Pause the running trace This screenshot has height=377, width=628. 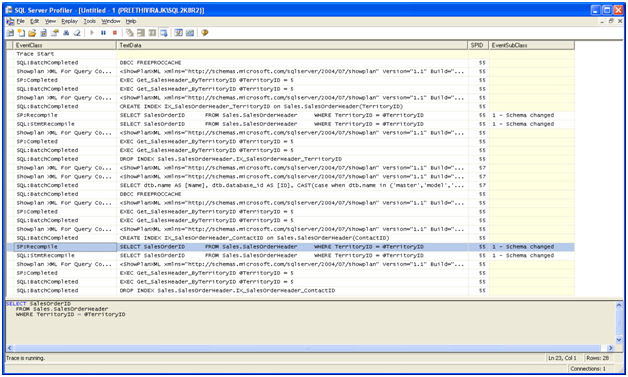pos(103,33)
